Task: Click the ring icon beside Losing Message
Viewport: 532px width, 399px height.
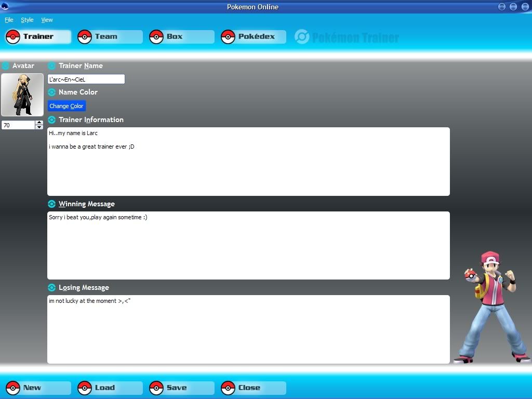Action: [51, 288]
